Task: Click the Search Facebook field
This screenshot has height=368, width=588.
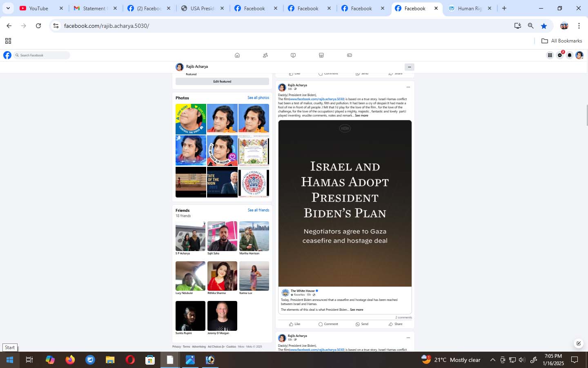Action: click(42, 55)
